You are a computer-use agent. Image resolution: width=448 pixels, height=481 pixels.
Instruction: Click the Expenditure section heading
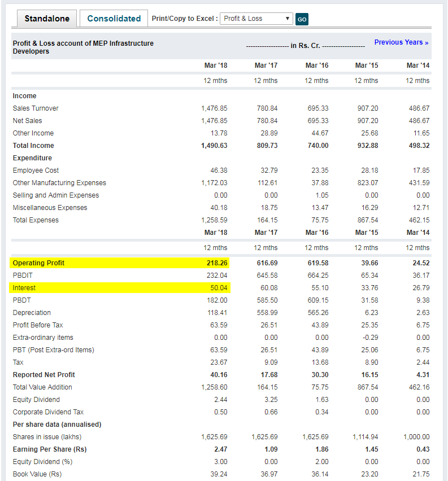[x=32, y=158]
